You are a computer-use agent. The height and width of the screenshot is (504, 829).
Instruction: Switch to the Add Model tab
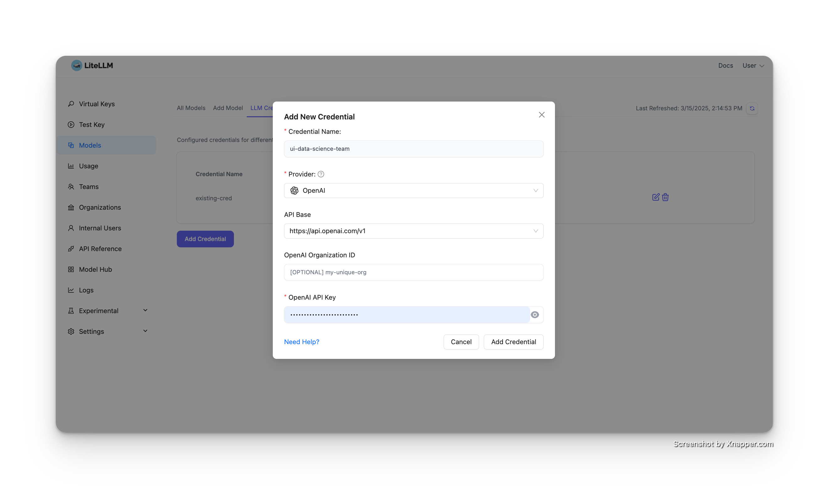pyautogui.click(x=228, y=108)
